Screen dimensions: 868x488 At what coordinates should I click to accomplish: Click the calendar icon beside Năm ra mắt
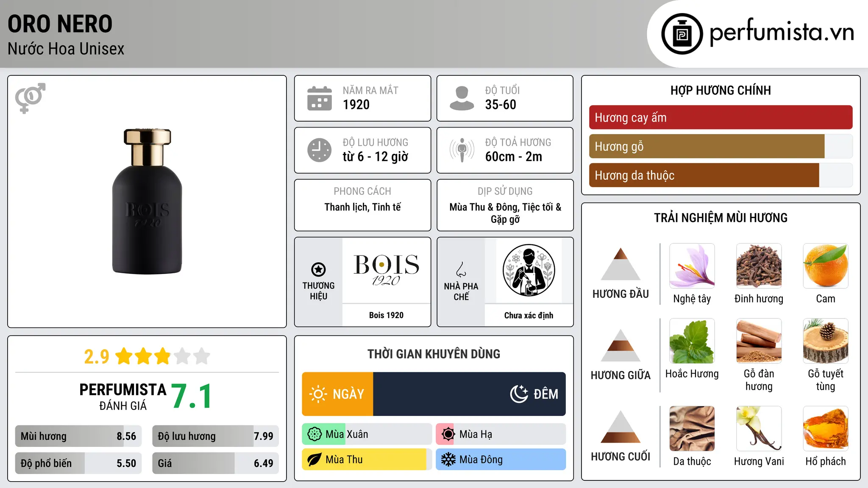point(320,98)
